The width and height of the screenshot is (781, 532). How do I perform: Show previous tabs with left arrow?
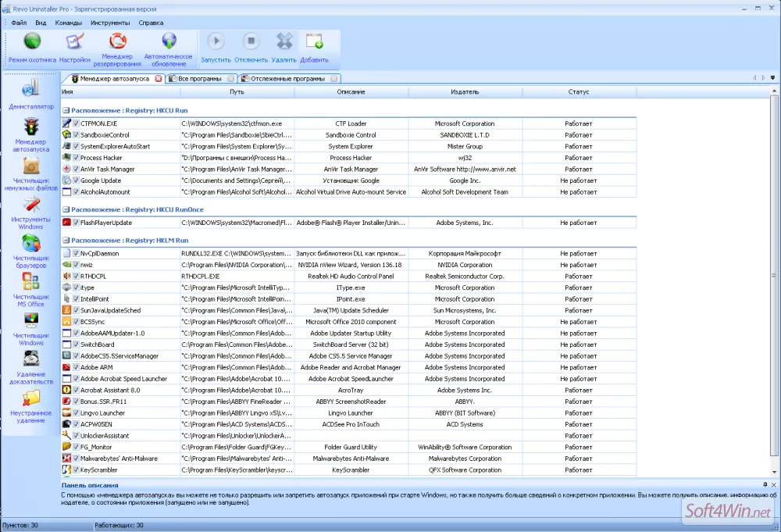pos(754,77)
